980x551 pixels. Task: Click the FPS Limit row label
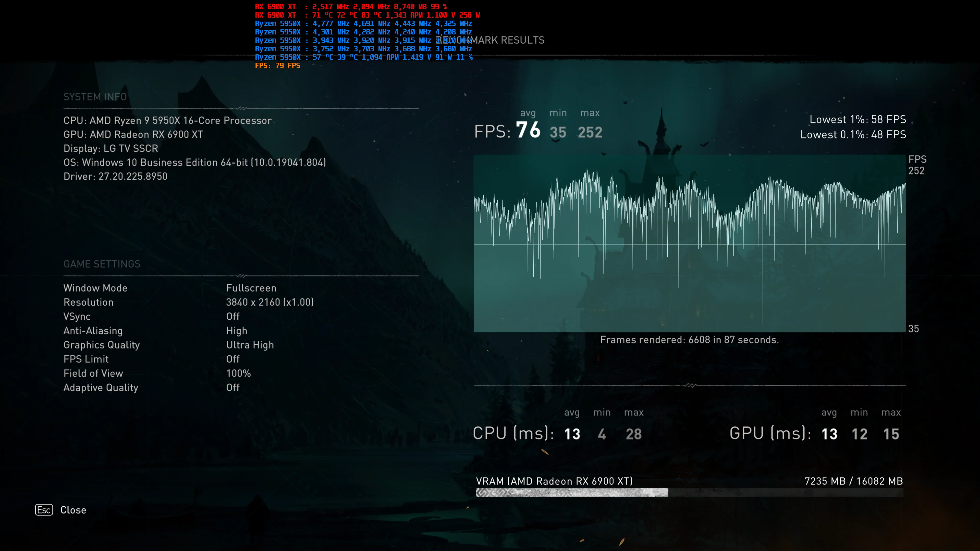(x=86, y=359)
